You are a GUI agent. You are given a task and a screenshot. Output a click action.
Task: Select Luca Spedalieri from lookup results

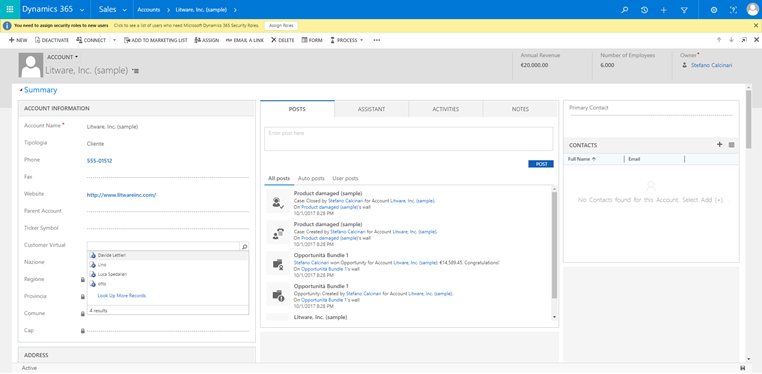point(168,274)
